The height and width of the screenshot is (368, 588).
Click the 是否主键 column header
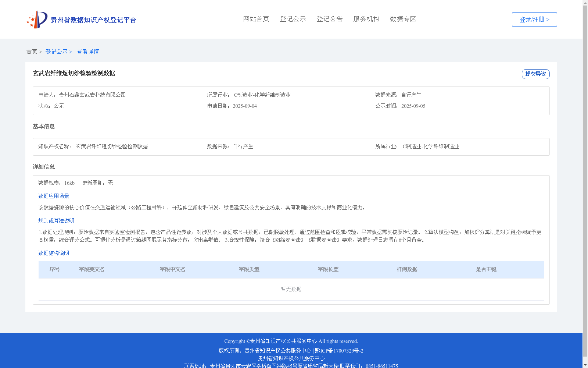486,269
